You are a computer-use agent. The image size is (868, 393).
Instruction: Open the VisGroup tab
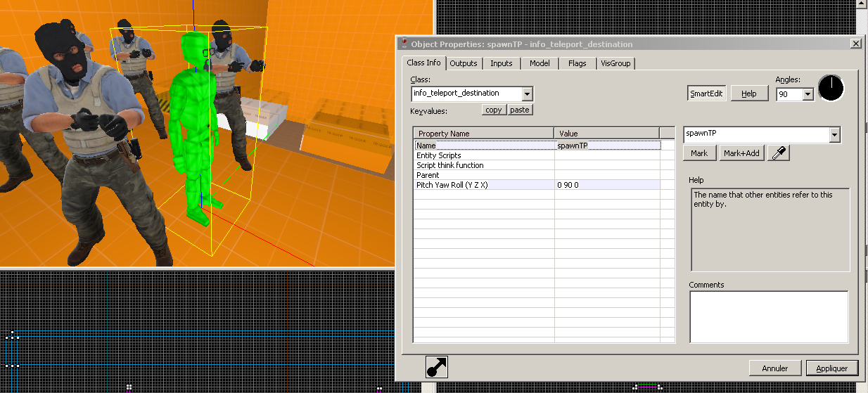click(x=615, y=63)
